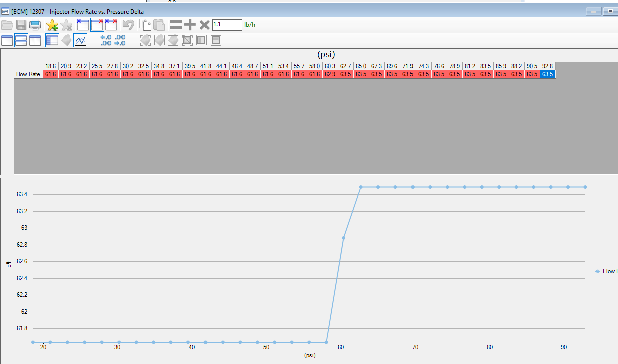
Task: Click the value input field showing 1.1
Action: [x=227, y=25]
